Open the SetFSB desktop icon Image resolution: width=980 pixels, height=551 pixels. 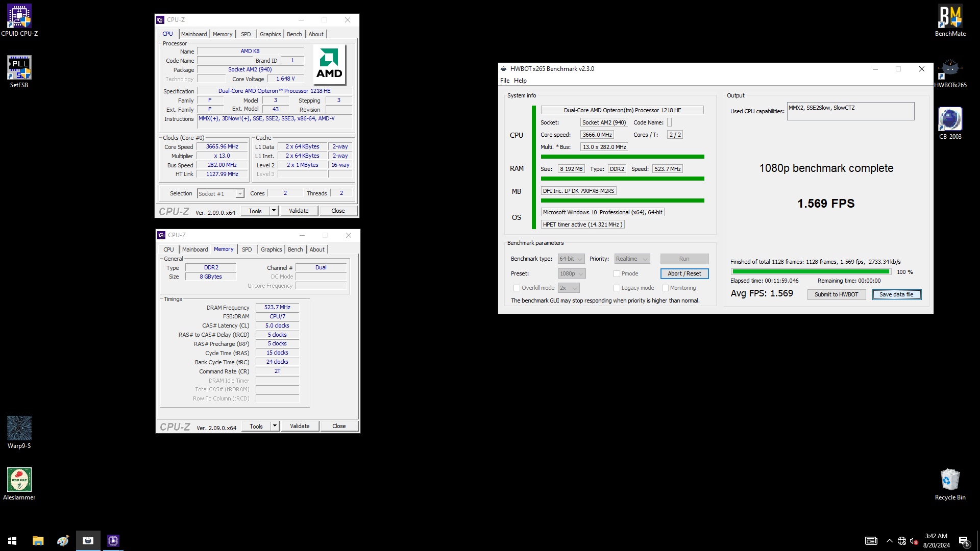pyautogui.click(x=19, y=72)
